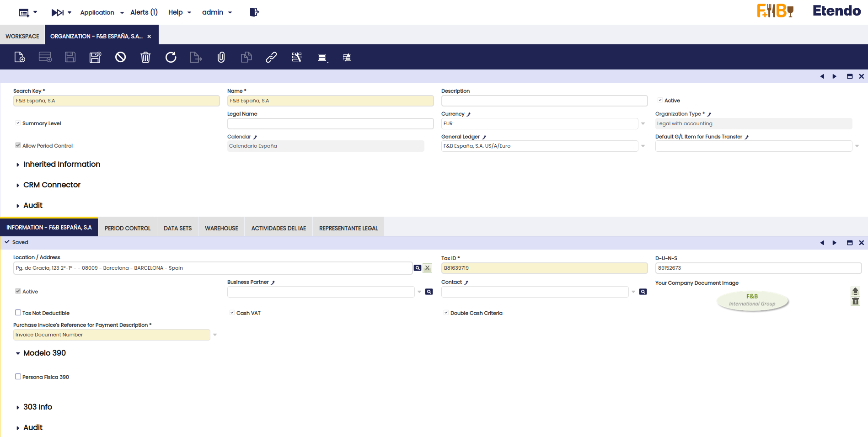The width and height of the screenshot is (868, 437).
Task: Click the Save record floppy icon
Action: [x=70, y=57]
